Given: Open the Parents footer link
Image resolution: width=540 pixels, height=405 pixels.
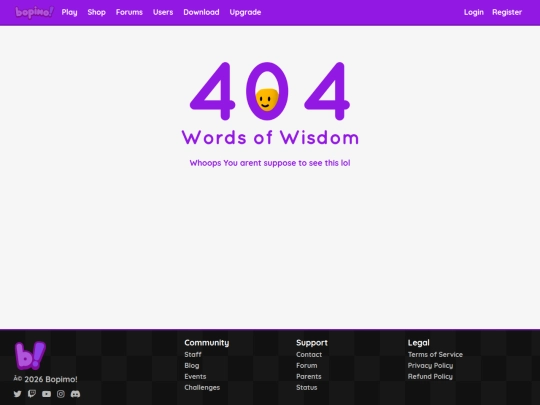Looking at the screenshot, I should click(x=309, y=376).
